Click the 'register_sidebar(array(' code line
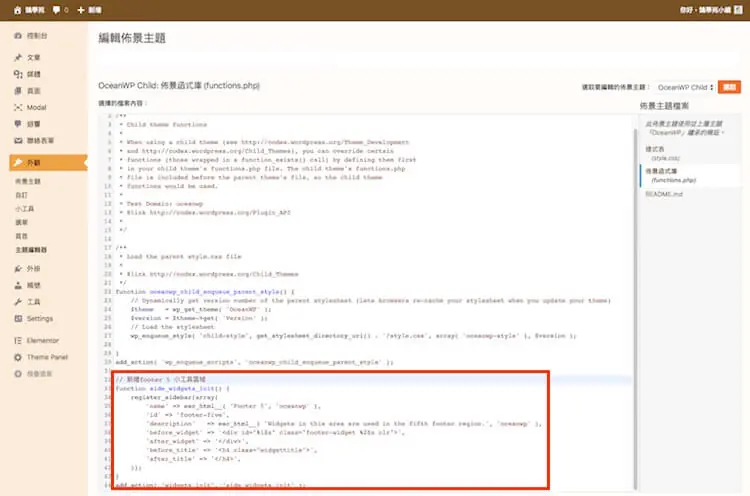750x496 pixels. tap(174, 397)
